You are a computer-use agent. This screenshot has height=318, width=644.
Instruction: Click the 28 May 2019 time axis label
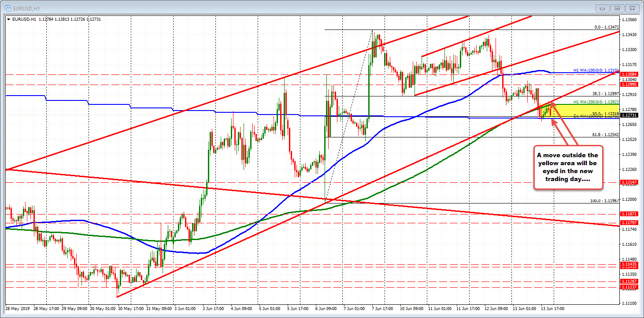[x=17, y=309]
